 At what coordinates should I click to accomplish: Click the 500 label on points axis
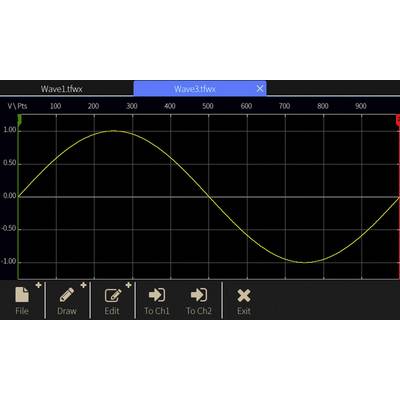tap(208, 106)
